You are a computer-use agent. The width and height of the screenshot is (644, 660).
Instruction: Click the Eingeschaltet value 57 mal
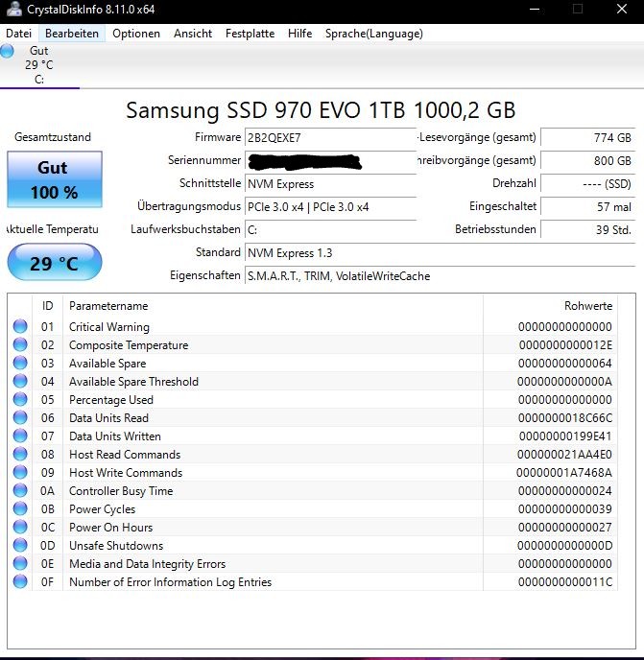click(x=587, y=207)
